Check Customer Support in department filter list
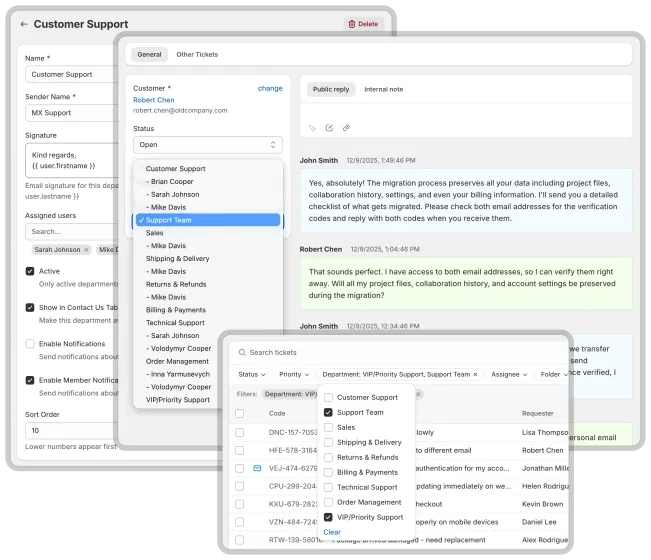This screenshot has width=651, height=560. (328, 397)
